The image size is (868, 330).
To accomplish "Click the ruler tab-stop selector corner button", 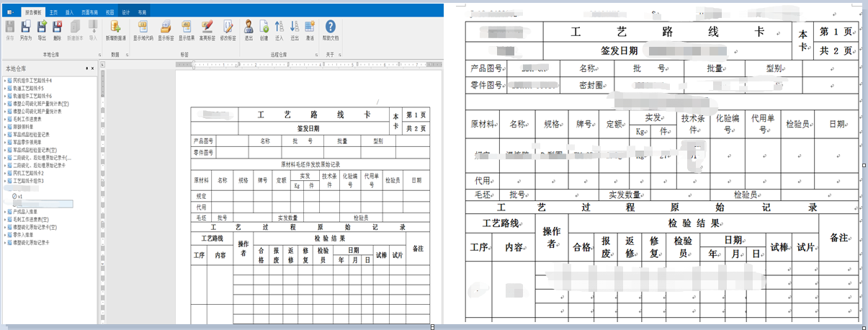I will click(102, 65).
